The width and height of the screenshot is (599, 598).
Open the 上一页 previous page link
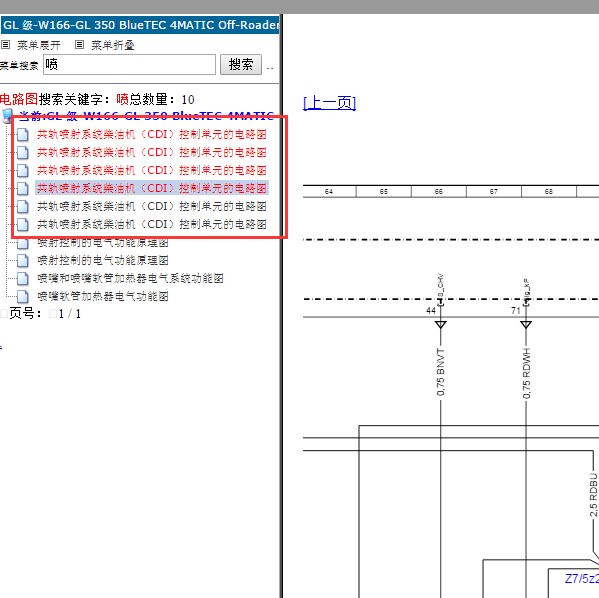click(x=329, y=103)
